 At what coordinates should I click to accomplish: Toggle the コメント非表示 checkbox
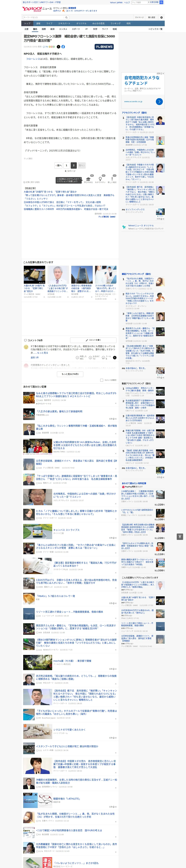102,380
